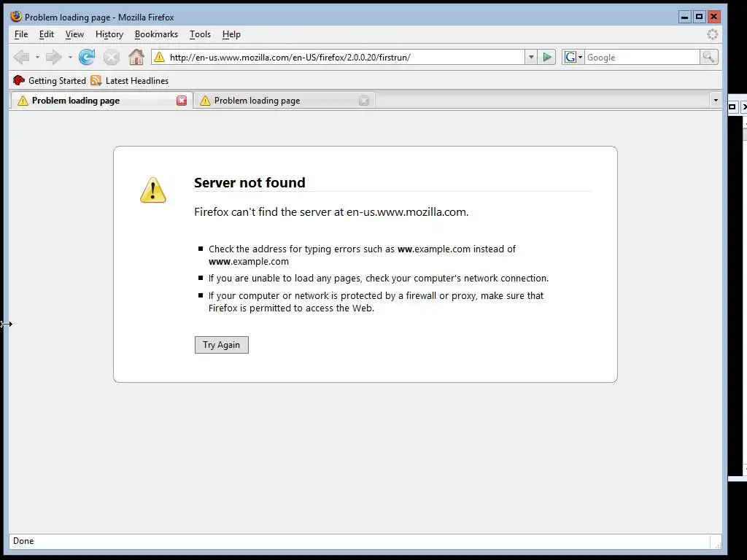Click the yellow warning triangle on error page
This screenshot has height=560, width=747.
pyautogui.click(x=153, y=190)
